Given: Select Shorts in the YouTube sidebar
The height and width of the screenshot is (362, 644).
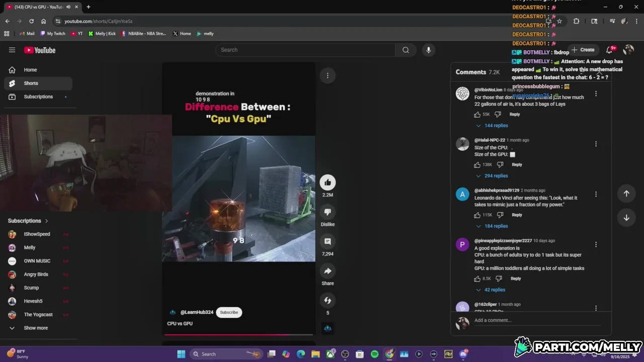Looking at the screenshot, I should pyautogui.click(x=38, y=83).
